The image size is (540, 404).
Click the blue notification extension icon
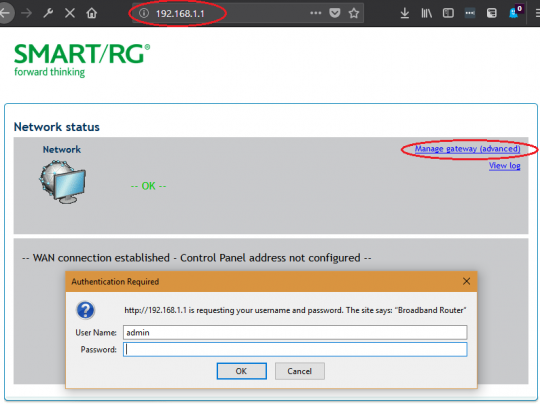(x=515, y=12)
